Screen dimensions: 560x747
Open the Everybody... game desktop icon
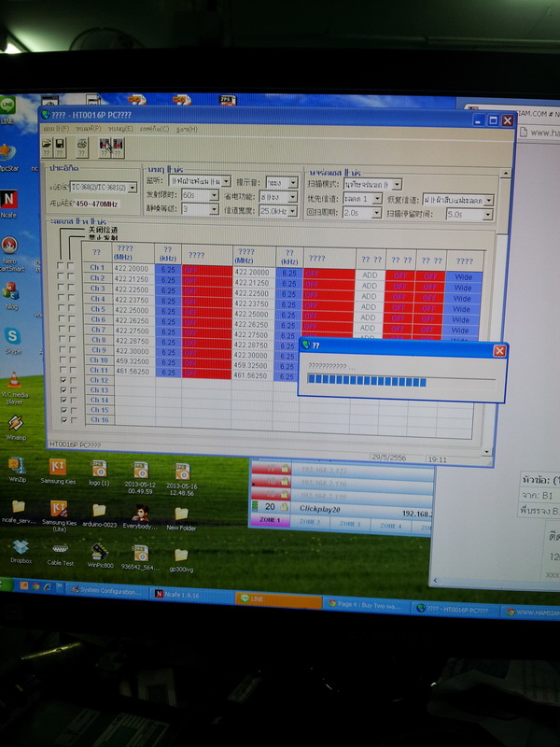[140, 516]
